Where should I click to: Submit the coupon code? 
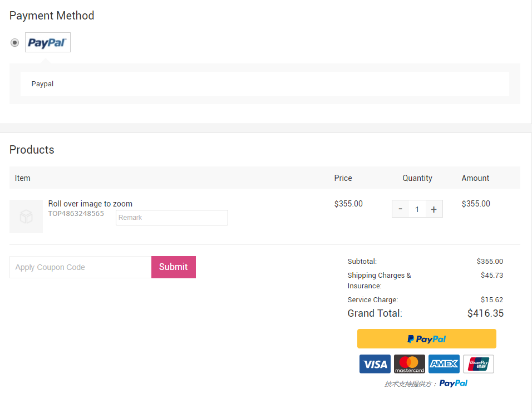(x=174, y=267)
